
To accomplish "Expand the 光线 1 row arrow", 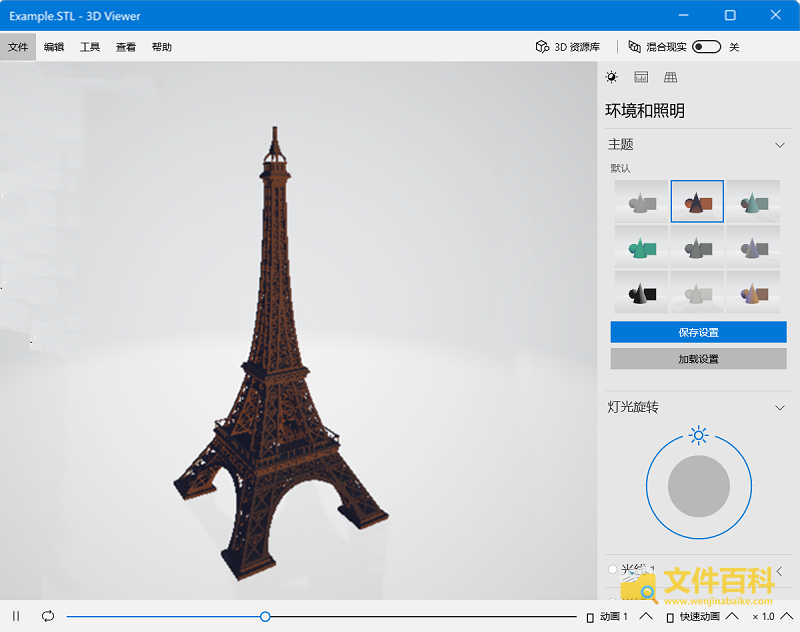I will point(780,571).
